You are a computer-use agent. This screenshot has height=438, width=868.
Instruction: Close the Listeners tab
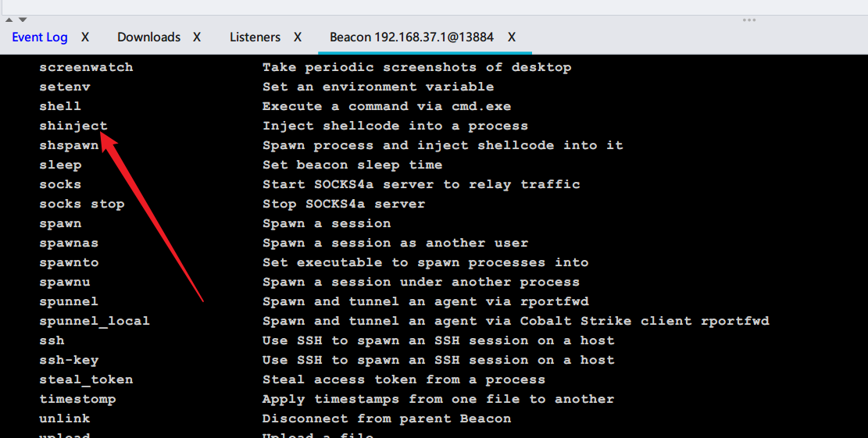tap(298, 37)
